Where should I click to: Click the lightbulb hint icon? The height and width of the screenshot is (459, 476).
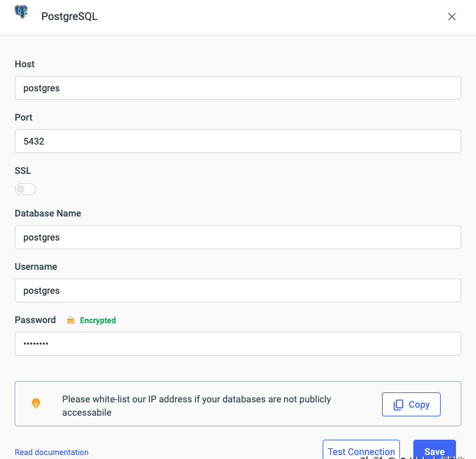36,403
